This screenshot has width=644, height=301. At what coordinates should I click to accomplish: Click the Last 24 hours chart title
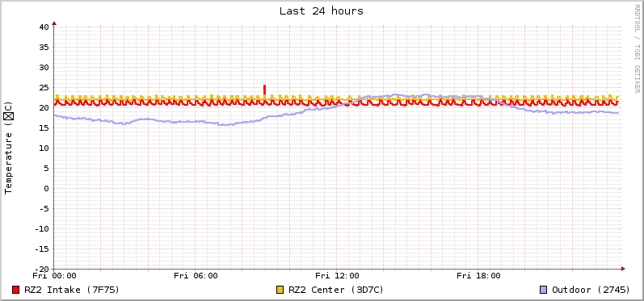322,11
